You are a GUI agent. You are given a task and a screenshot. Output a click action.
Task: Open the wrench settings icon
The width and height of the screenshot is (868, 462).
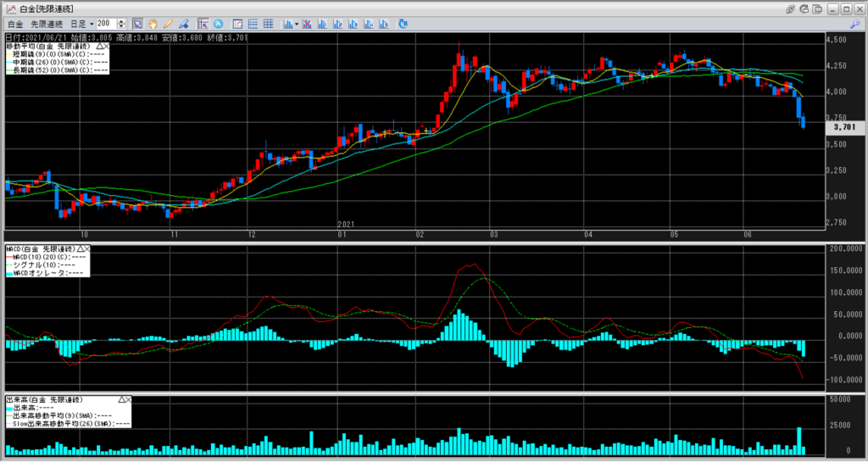point(855,24)
